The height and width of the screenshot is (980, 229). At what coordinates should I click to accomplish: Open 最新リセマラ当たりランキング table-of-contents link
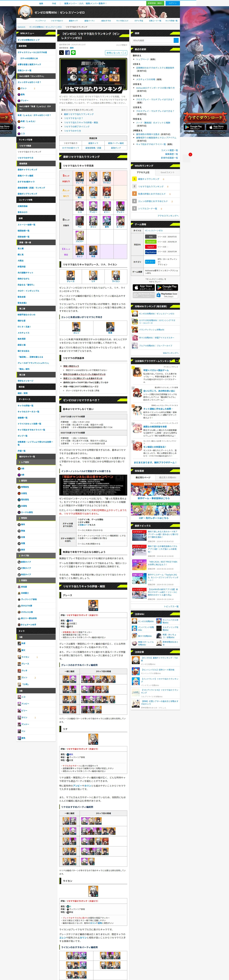pyautogui.click(x=79, y=114)
